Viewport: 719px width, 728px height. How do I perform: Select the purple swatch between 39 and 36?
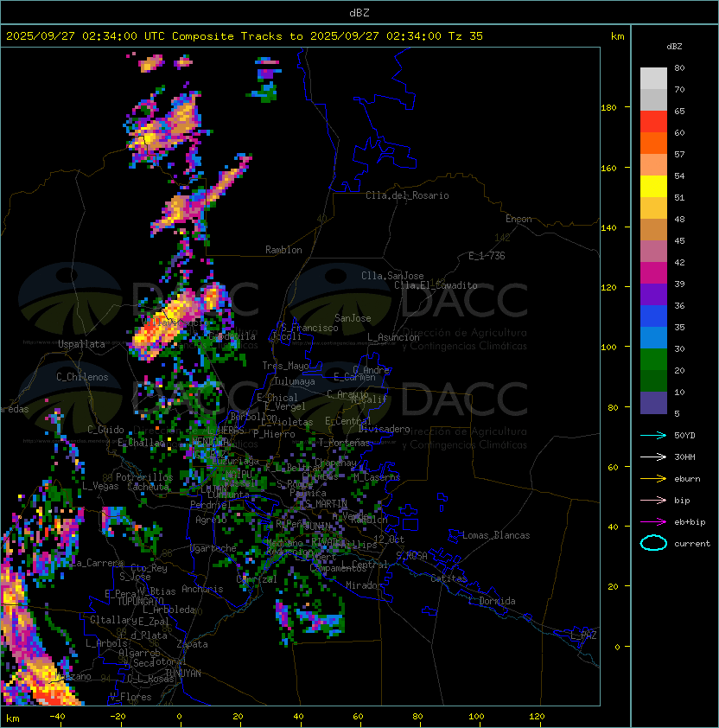pyautogui.click(x=653, y=294)
